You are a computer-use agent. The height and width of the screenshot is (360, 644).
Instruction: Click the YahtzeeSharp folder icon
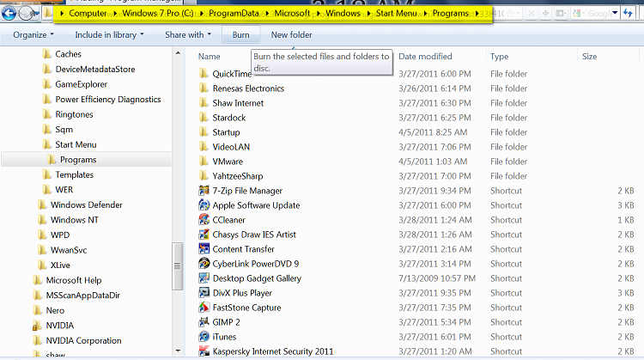204,175
